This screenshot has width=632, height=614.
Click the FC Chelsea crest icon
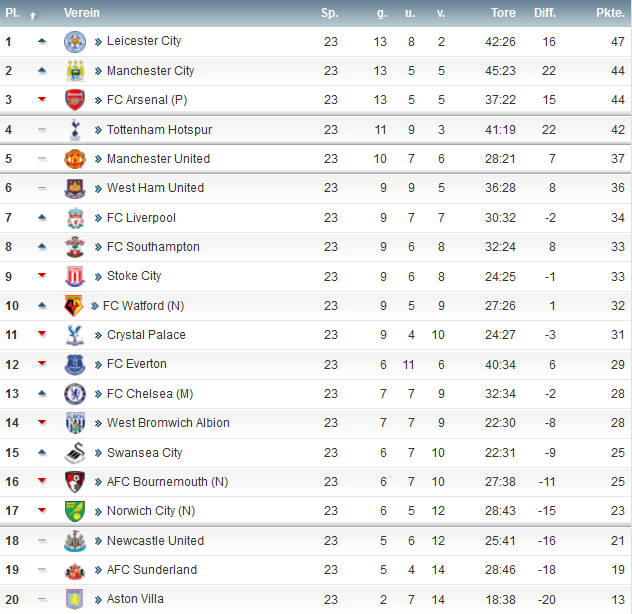click(75, 394)
